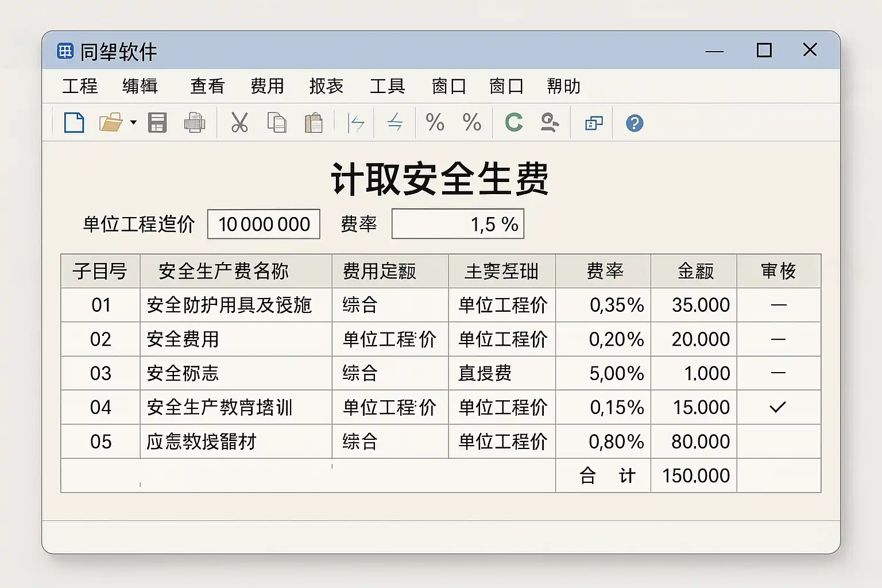
Task: Toggle the 审核 cell for row 01
Action: [778, 305]
